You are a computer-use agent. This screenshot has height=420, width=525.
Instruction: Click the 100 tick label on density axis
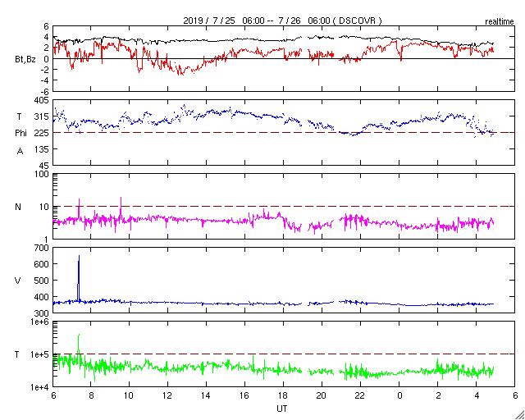pos(42,174)
